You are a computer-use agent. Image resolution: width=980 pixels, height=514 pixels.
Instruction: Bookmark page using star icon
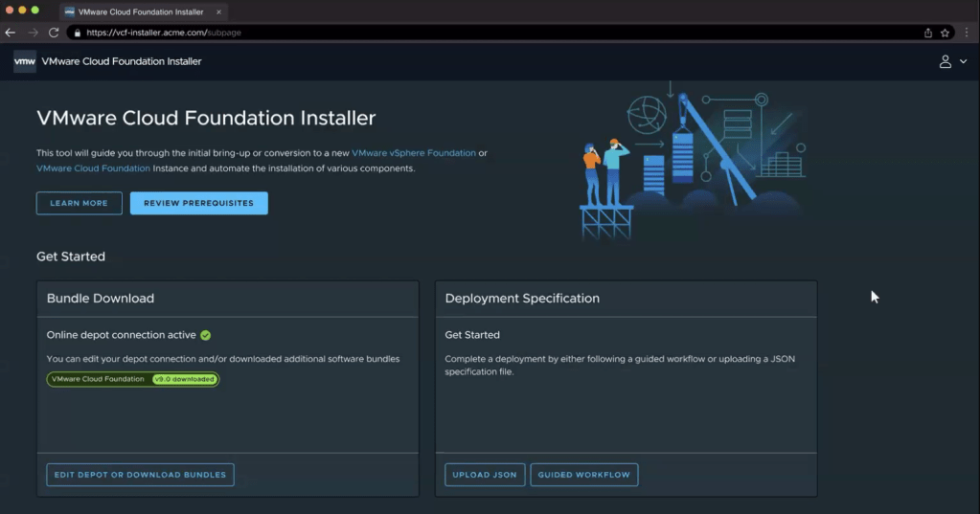[945, 33]
